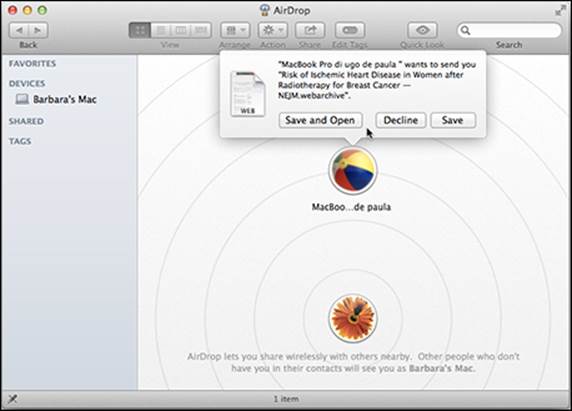This screenshot has width=572, height=411.
Task: Go back with the left arrow button
Action: click(x=19, y=30)
